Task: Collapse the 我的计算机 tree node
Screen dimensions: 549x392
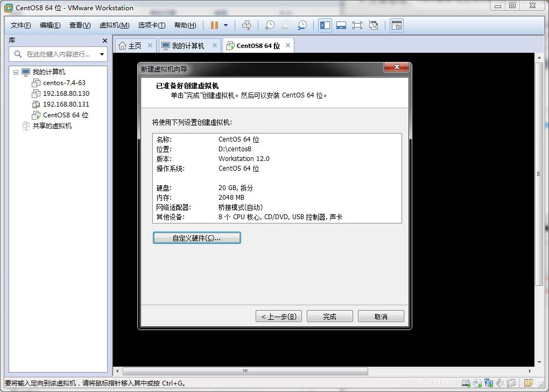Action: click(16, 72)
